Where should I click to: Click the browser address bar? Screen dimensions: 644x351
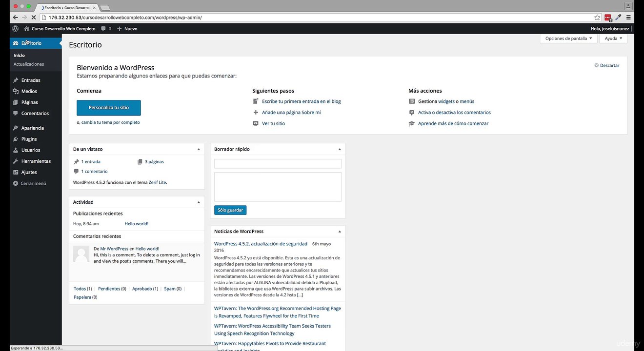(317, 18)
